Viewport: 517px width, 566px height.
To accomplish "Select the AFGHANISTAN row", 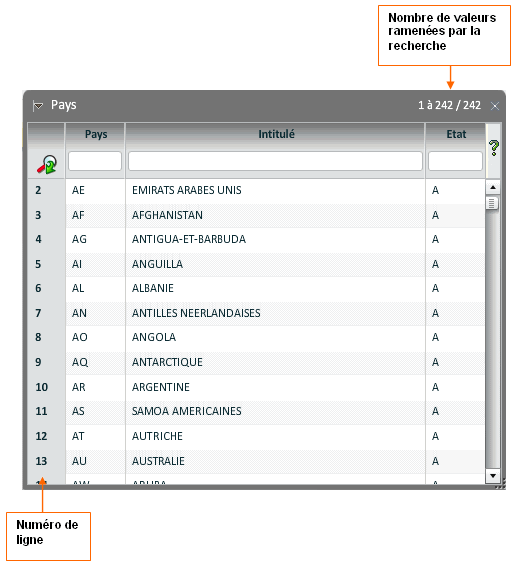I will click(256, 215).
